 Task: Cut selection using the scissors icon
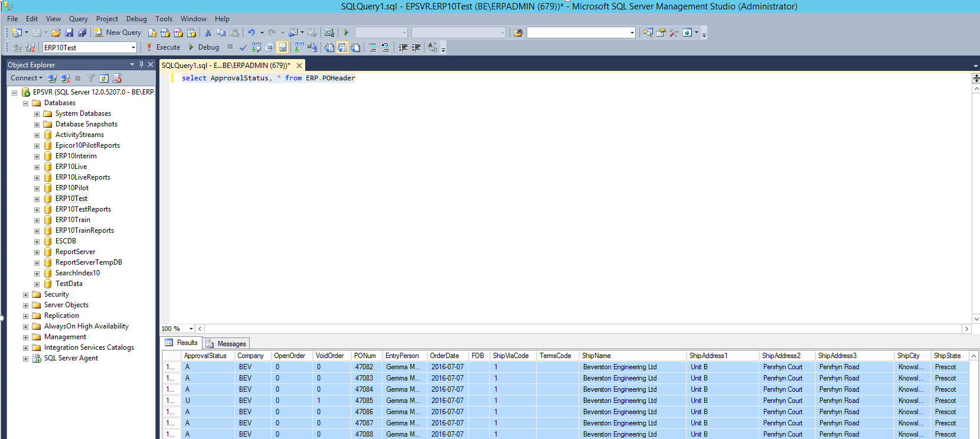click(208, 32)
